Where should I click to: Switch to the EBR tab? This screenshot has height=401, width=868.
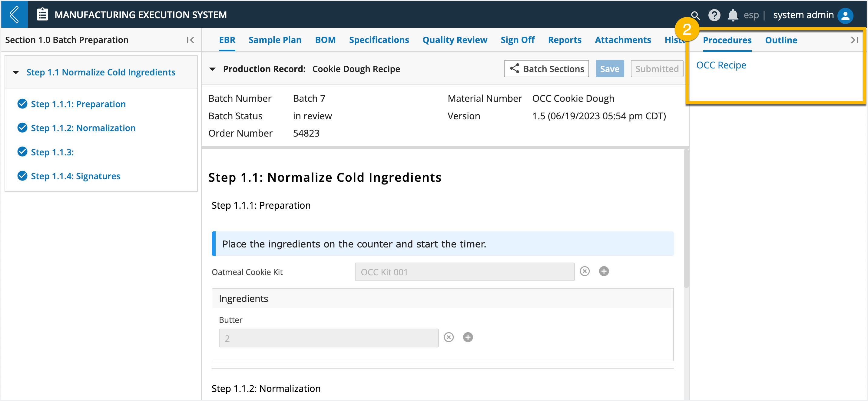tap(227, 40)
